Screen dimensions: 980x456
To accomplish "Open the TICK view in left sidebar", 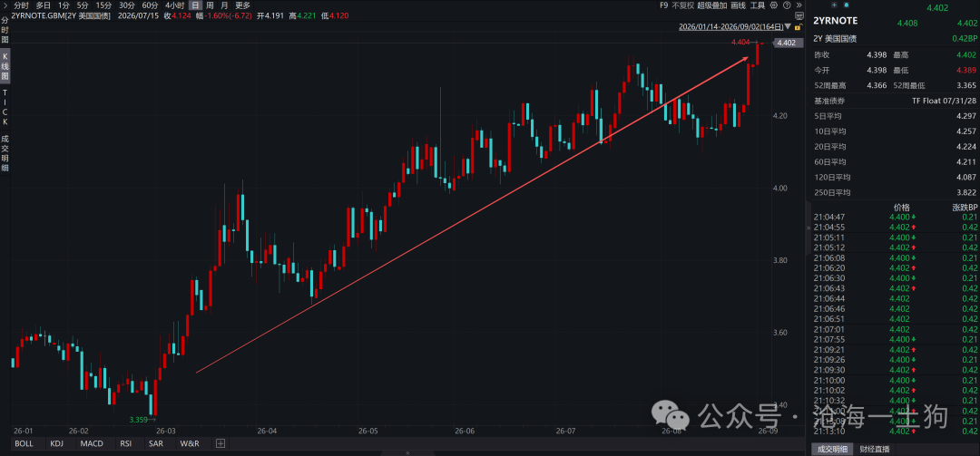I will pos(5,107).
